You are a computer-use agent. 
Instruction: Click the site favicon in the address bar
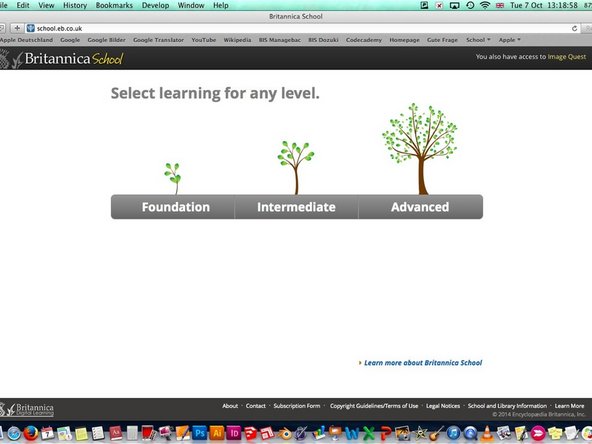(31, 28)
